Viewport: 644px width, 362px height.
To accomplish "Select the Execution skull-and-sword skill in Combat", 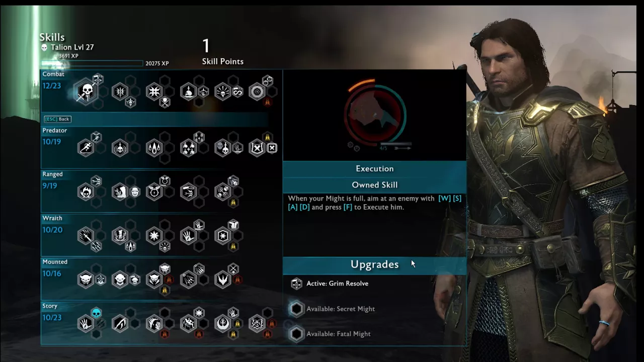I will pos(86,92).
